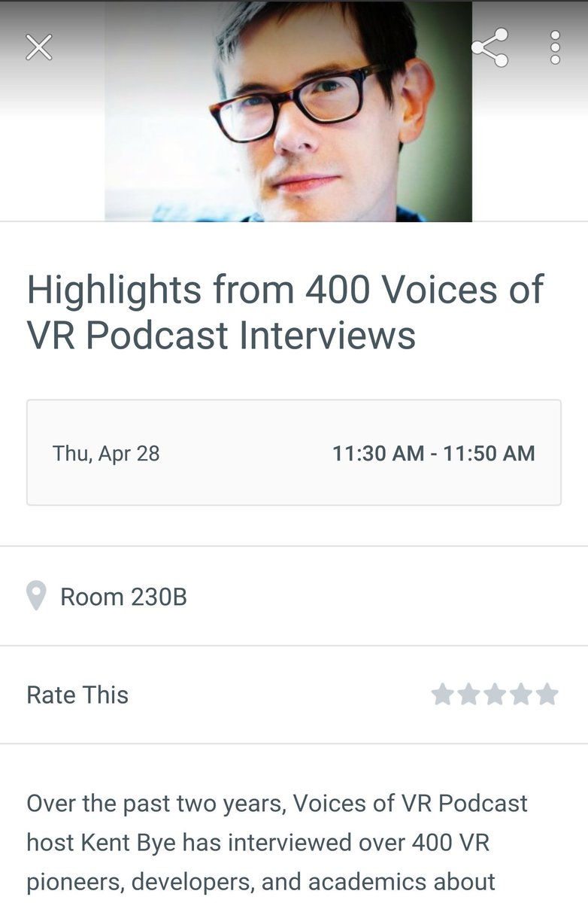
Task: Tap the speaker photo thumbnail
Action: pyautogui.click(x=288, y=111)
